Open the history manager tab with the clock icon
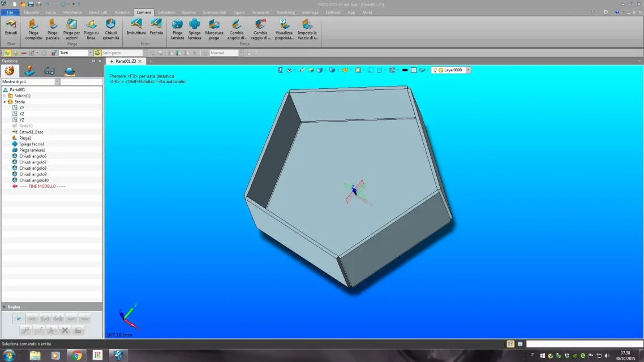The height and width of the screenshot is (362, 644). pyautogui.click(x=10, y=71)
